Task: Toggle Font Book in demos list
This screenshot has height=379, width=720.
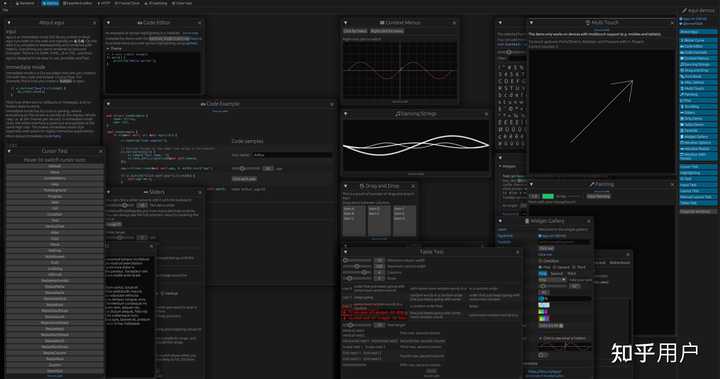Action: [x=698, y=77]
